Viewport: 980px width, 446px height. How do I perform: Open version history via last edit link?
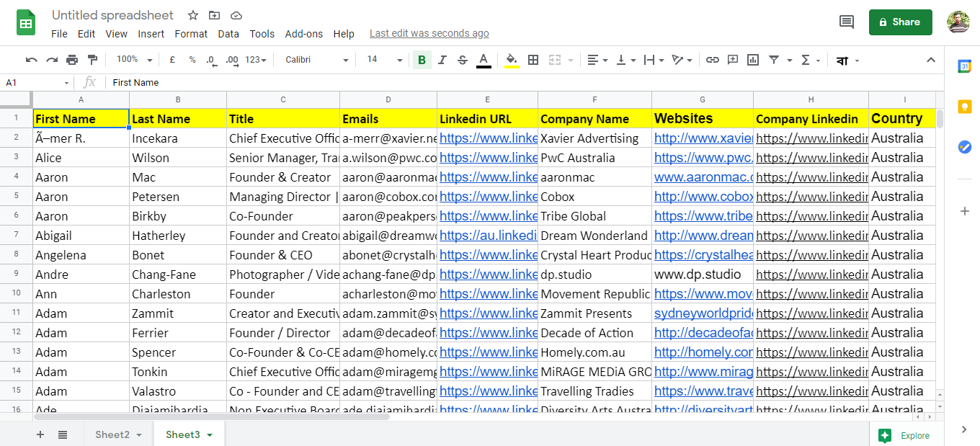point(429,33)
